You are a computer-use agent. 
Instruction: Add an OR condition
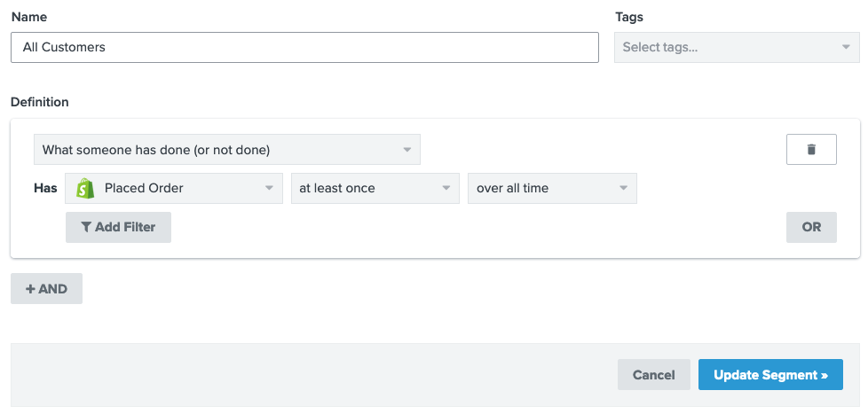[x=811, y=227]
